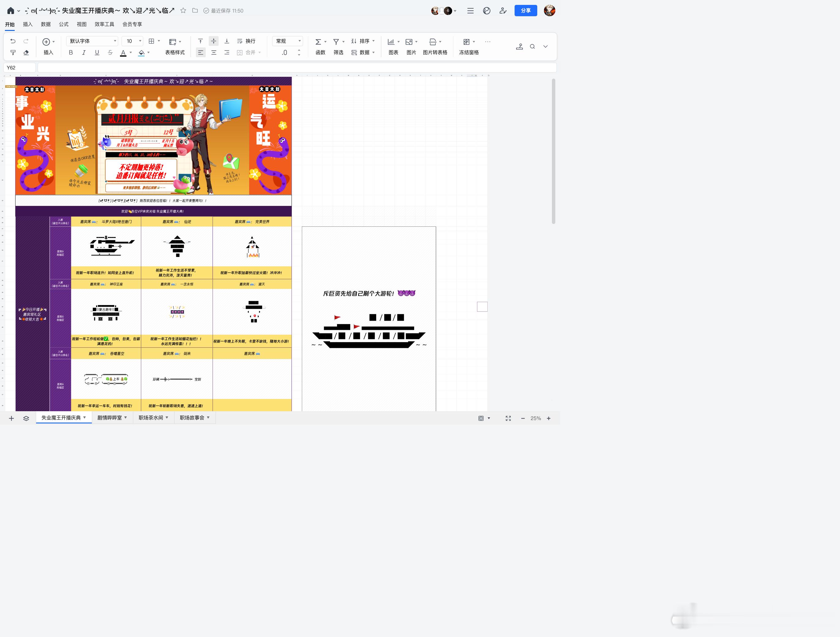Click the undo arrow icon
840x637 pixels.
point(13,41)
